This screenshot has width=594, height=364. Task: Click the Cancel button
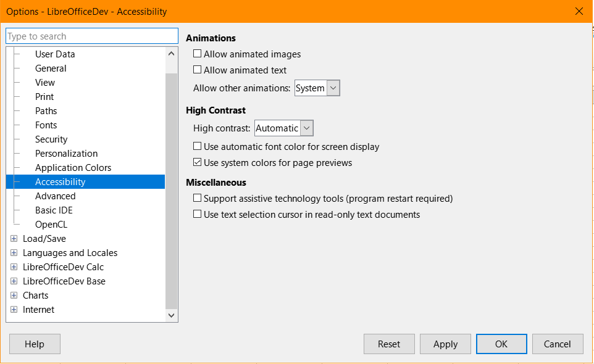tap(557, 344)
